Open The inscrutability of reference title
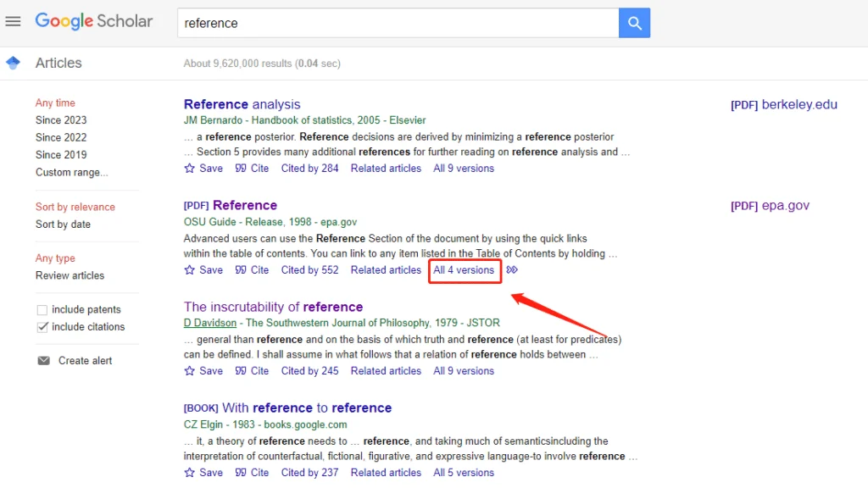This screenshot has width=868, height=488. (x=274, y=307)
